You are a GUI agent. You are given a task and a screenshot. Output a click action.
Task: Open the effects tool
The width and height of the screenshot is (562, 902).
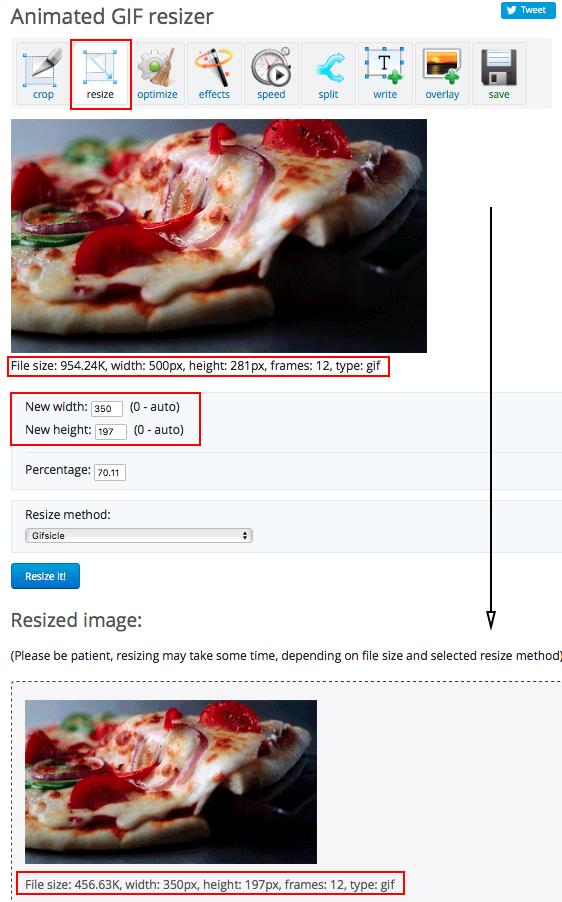(214, 74)
